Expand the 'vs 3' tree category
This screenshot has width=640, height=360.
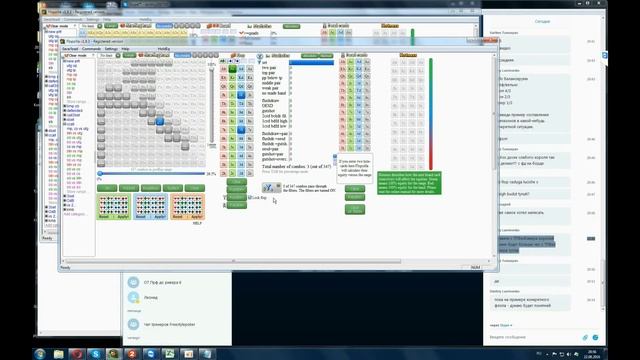click(64, 205)
